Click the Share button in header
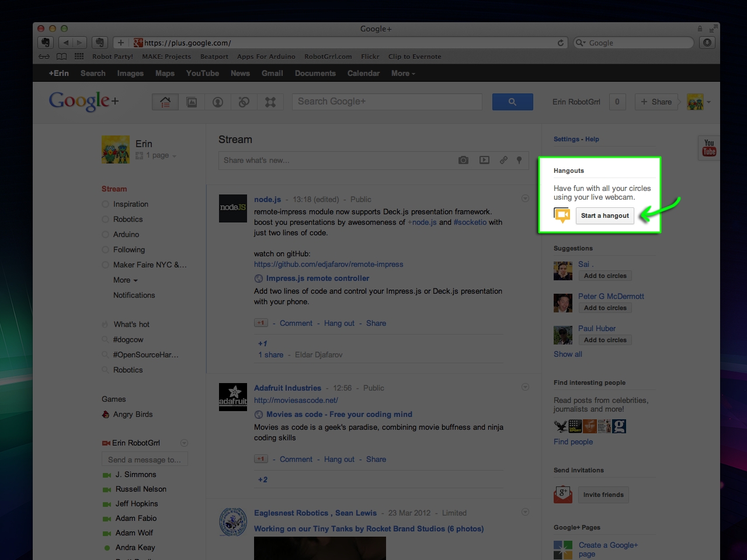Image resolution: width=747 pixels, height=560 pixels. tap(656, 102)
